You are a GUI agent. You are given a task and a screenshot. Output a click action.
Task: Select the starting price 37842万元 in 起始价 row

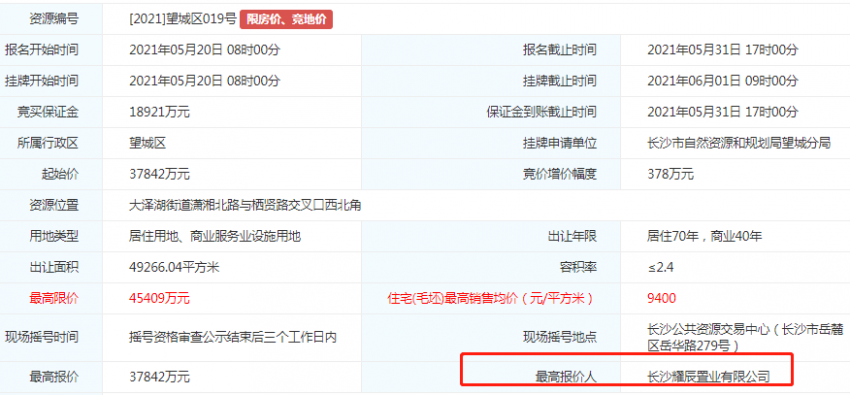point(159,174)
